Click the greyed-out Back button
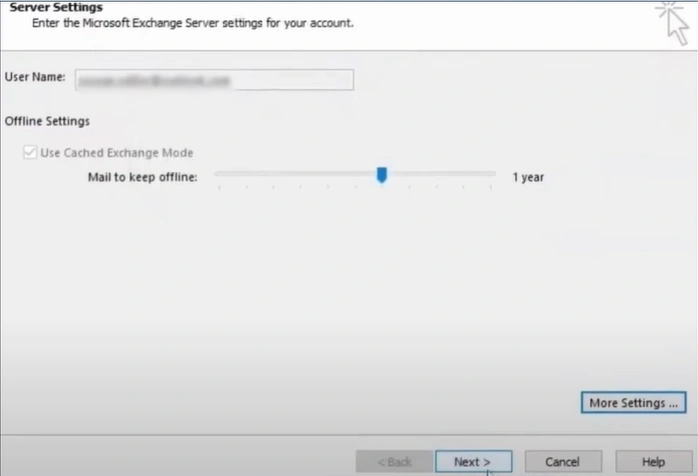Viewport: 698px width, 476px height. click(394, 462)
